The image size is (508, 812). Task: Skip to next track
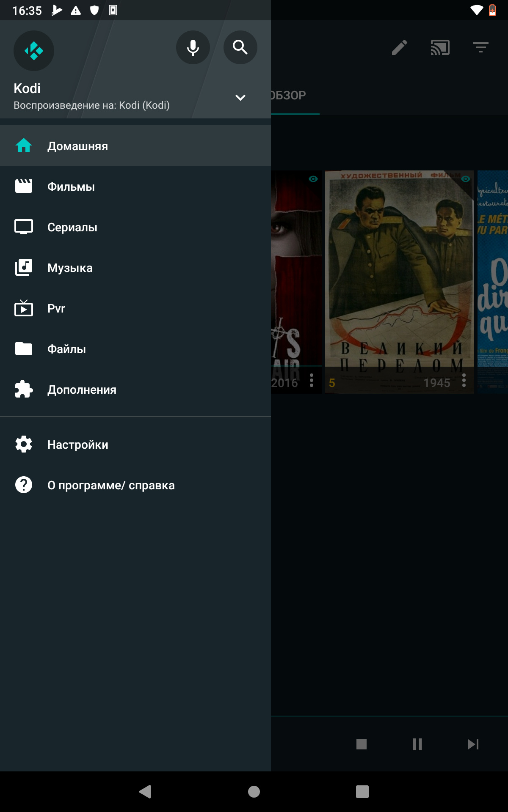click(x=473, y=744)
